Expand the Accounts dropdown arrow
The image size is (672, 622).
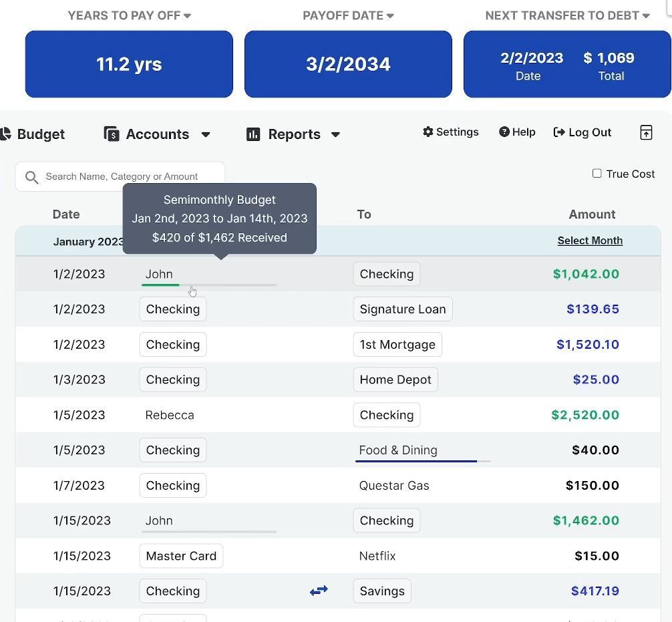coord(206,135)
